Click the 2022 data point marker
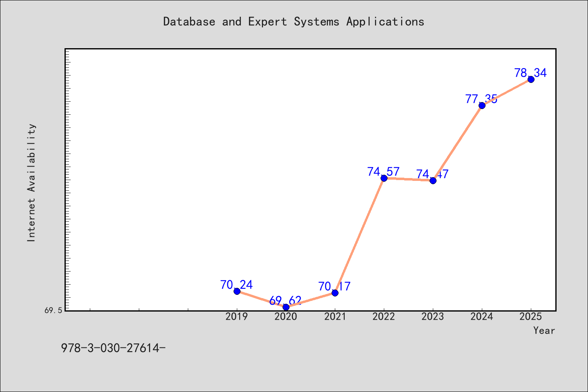The width and height of the screenshot is (588, 392). tap(384, 178)
